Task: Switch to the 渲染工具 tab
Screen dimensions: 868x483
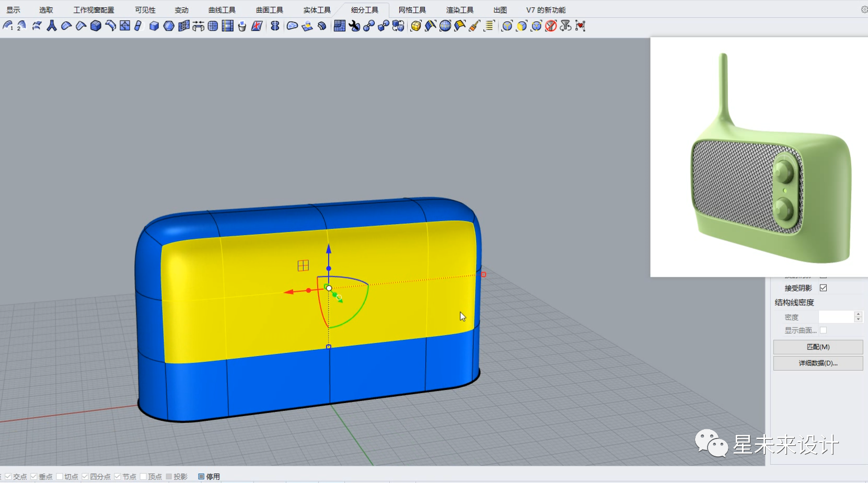Action: coord(460,10)
